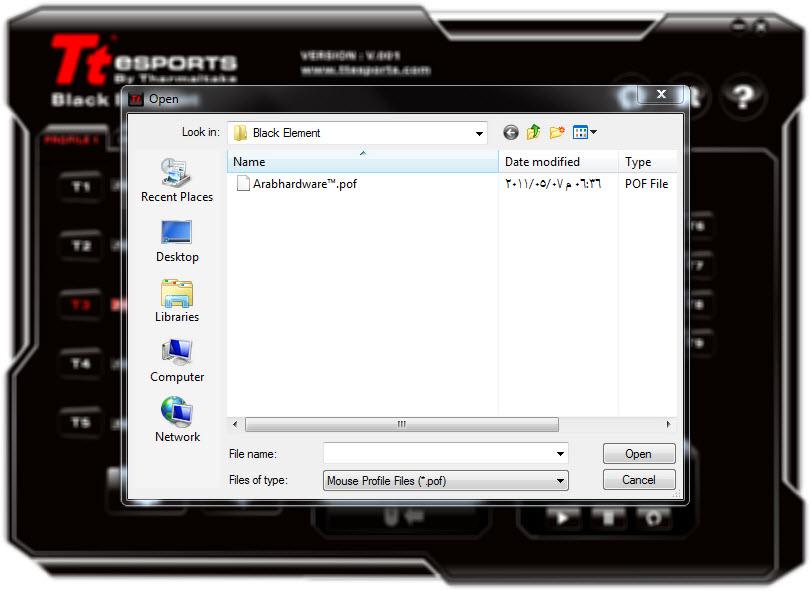Sort by Name column header
The height and width of the screenshot is (591, 811).
point(363,162)
